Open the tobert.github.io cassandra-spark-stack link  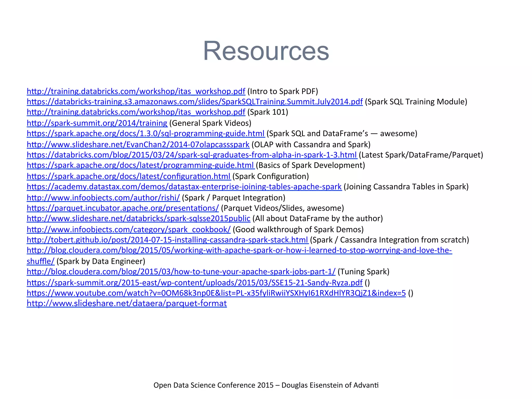[x=168, y=240]
